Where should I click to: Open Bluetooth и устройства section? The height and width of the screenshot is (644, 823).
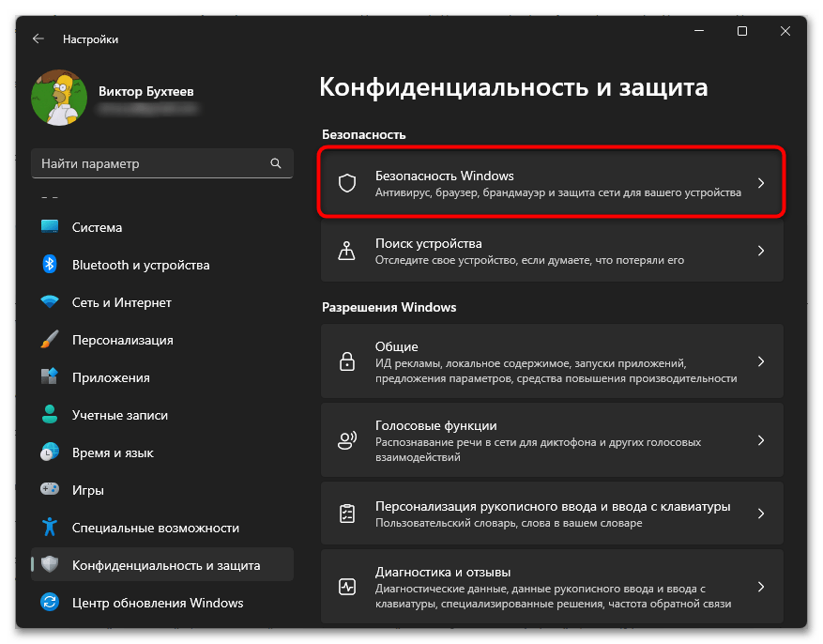point(161,265)
